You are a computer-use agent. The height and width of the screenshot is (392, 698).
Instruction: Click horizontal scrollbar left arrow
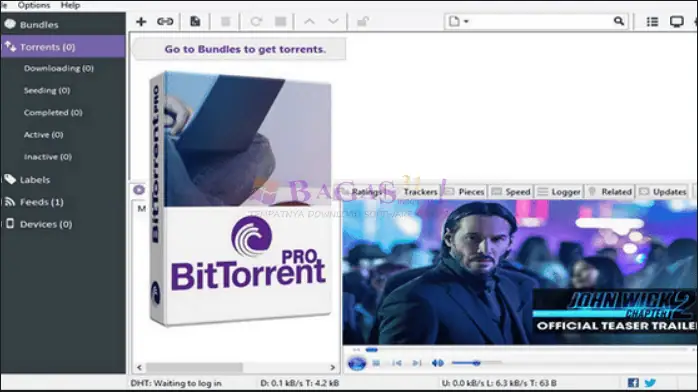click(139, 368)
